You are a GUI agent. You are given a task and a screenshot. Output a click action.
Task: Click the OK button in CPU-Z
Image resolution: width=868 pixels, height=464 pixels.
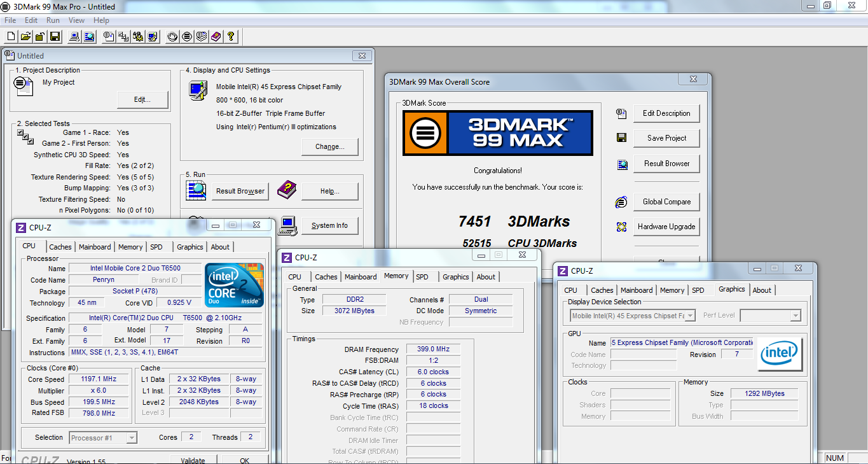(244, 460)
